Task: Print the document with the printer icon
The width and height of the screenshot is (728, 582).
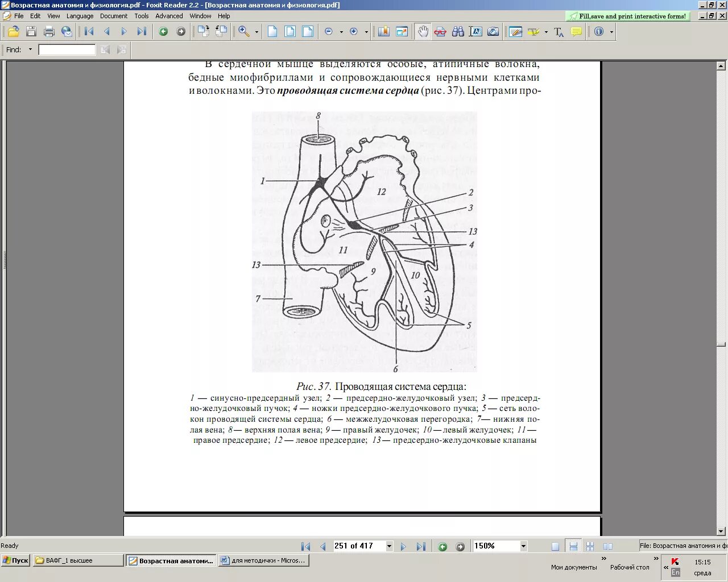Action: pos(49,32)
